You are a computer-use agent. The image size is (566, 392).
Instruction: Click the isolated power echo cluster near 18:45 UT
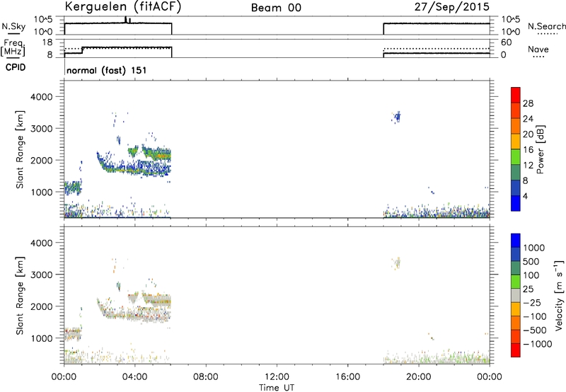(397, 117)
